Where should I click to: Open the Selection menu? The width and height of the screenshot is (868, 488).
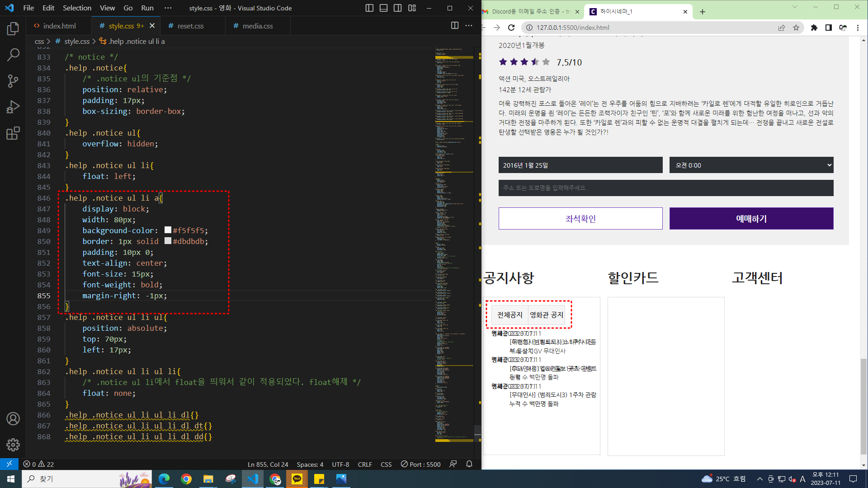pyautogui.click(x=77, y=8)
